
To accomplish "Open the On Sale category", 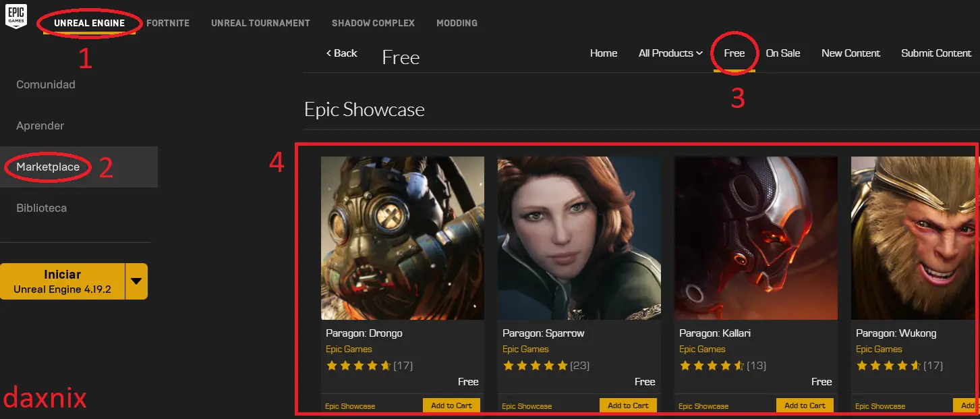I will click(x=783, y=53).
